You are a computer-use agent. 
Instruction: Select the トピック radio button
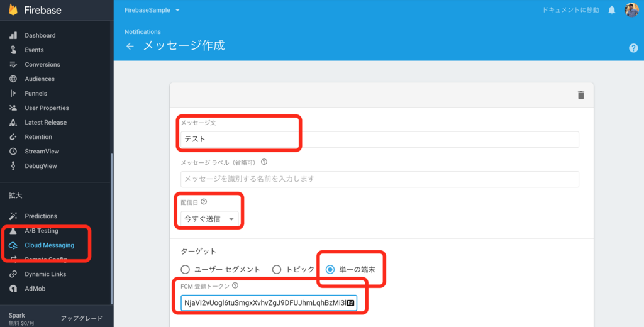click(x=277, y=270)
